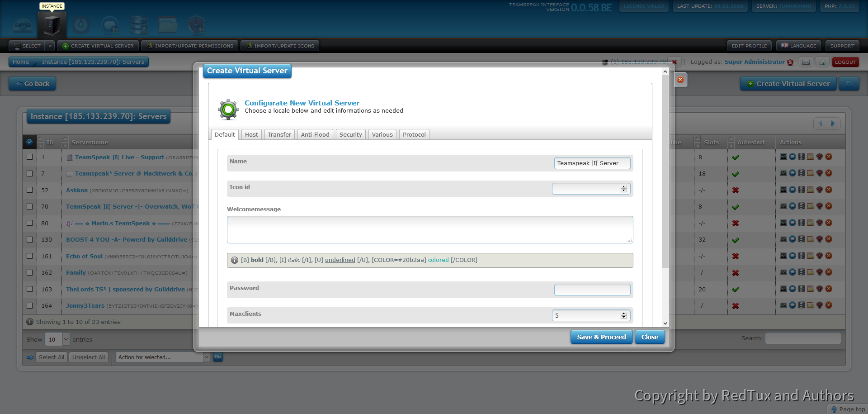Click the cloud icon next to the Logout button
The width and height of the screenshot is (868, 414).
pyautogui.click(x=822, y=62)
